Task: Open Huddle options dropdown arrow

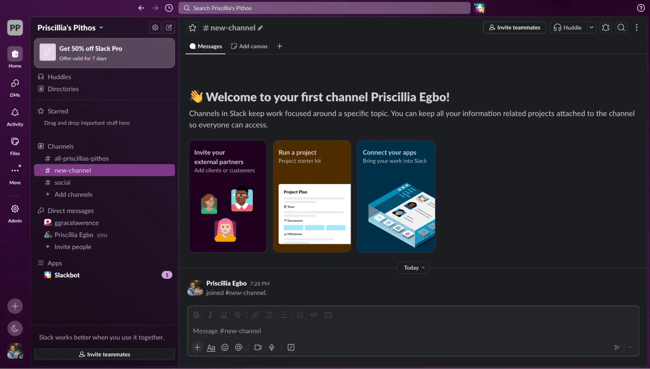Action: (x=592, y=28)
